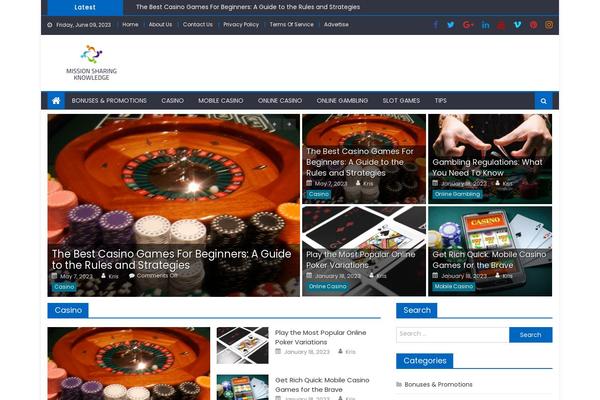Open small tile Best Casino Games For Beginners
The image size is (600, 400).
point(360,162)
